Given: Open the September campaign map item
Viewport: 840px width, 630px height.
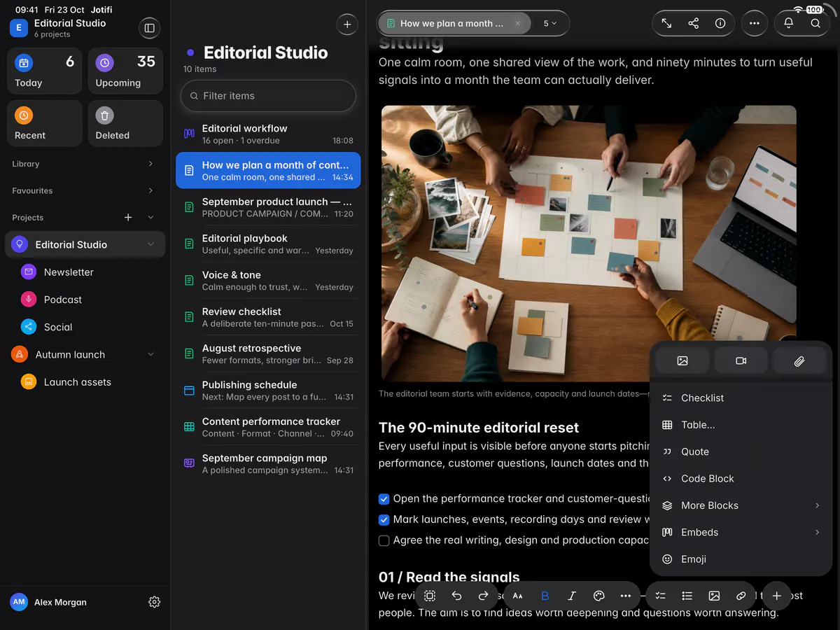Looking at the screenshot, I should (268, 463).
